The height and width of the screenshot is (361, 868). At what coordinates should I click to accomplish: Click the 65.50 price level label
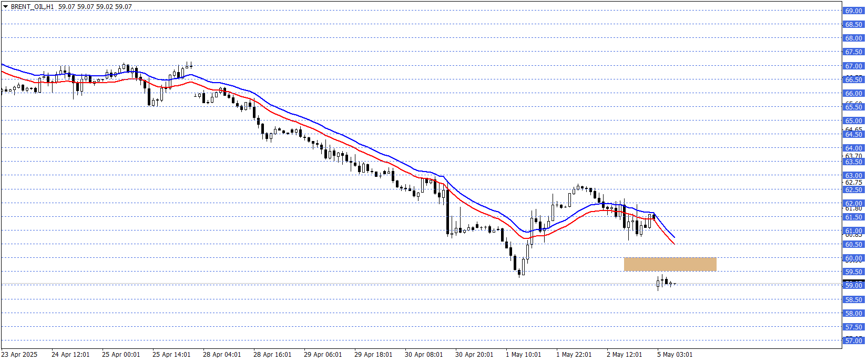point(853,107)
